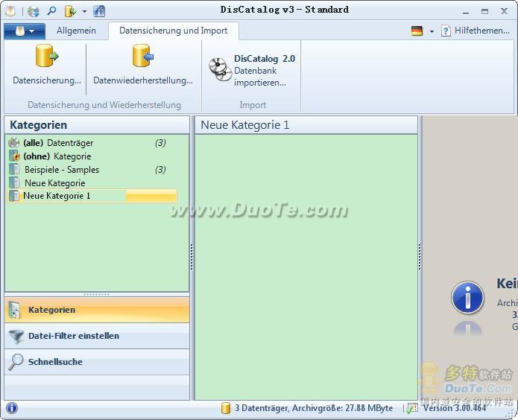Click the Version 3.00.464 status text
This screenshot has height=420, width=518.
coord(454,408)
